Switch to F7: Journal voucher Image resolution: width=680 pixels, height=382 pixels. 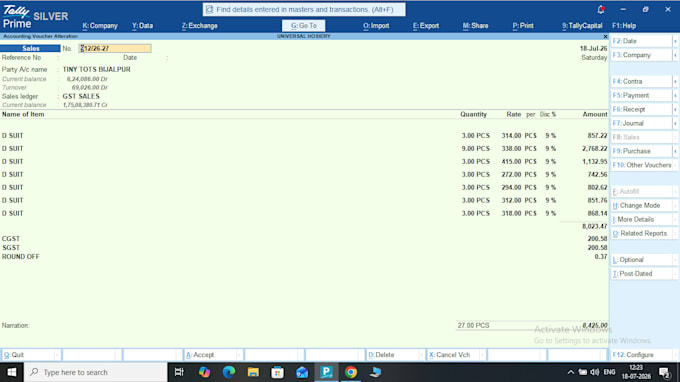point(641,123)
